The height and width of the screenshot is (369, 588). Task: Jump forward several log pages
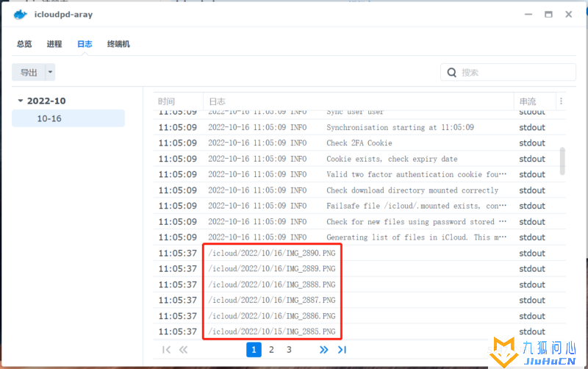pyautogui.click(x=323, y=350)
